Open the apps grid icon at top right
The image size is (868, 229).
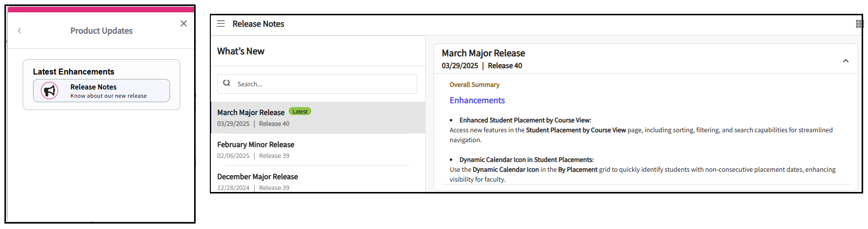pyautogui.click(x=859, y=24)
